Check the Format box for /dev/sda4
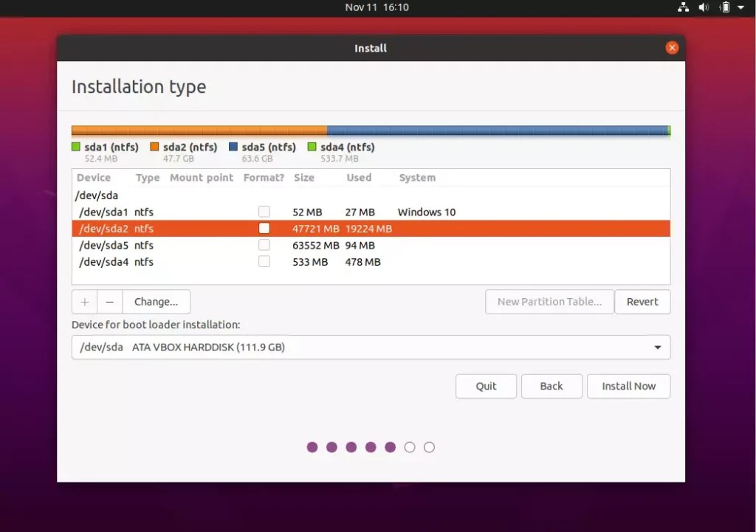756x532 pixels. [x=264, y=261]
